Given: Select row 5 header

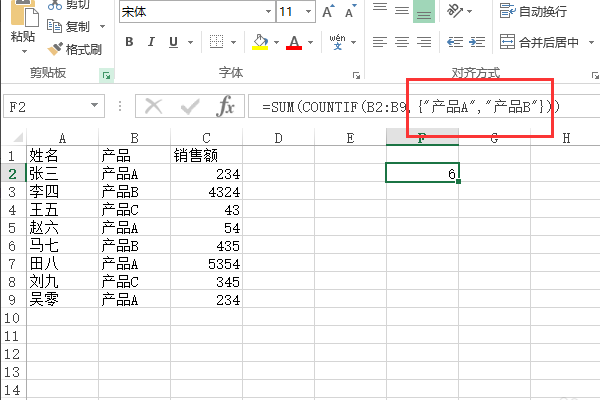Looking at the screenshot, I should tap(13, 228).
